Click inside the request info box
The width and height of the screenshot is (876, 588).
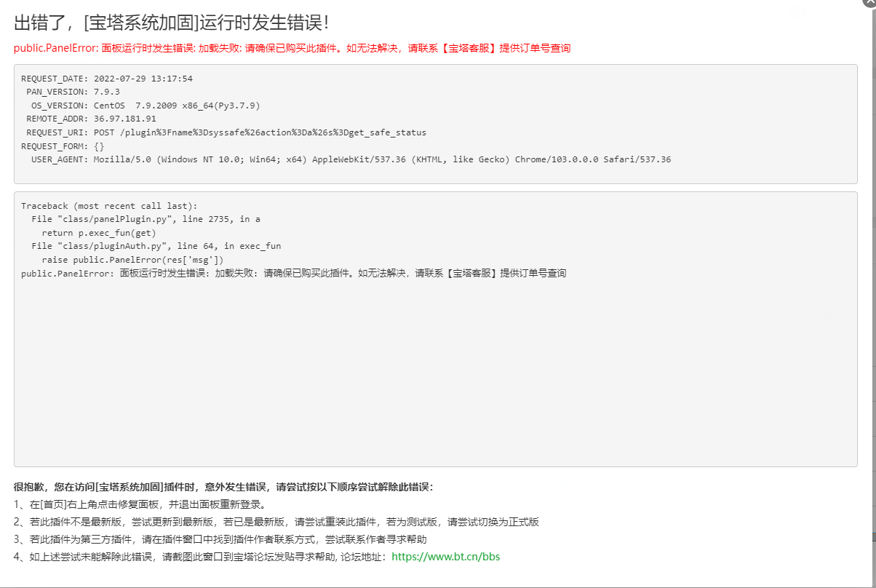(435, 124)
